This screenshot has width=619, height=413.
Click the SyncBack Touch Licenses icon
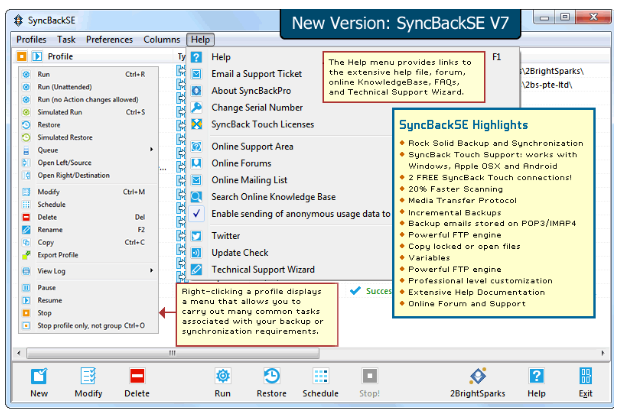pos(196,124)
